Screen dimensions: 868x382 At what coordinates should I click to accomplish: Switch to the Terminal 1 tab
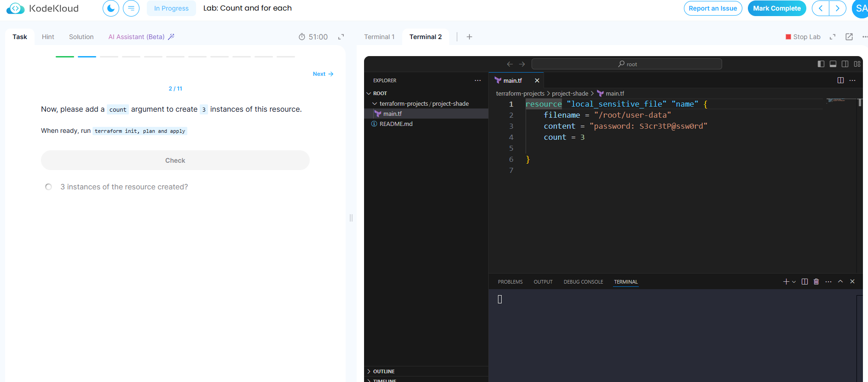379,37
